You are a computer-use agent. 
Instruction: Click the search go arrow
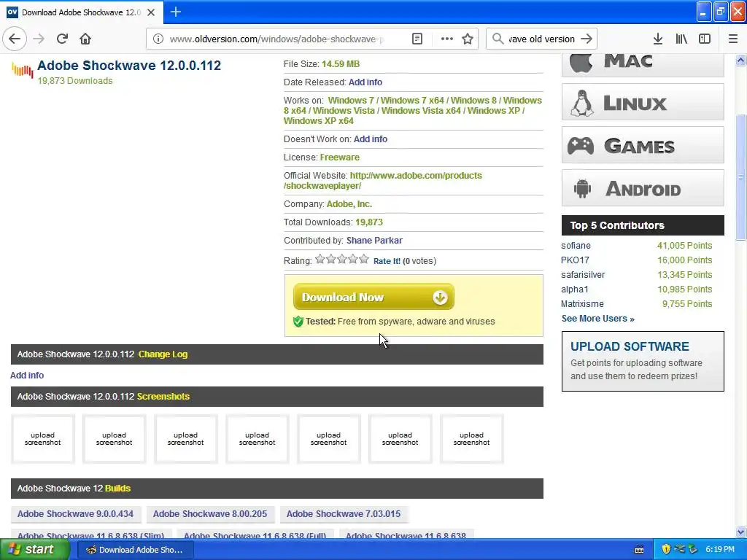coord(587,39)
